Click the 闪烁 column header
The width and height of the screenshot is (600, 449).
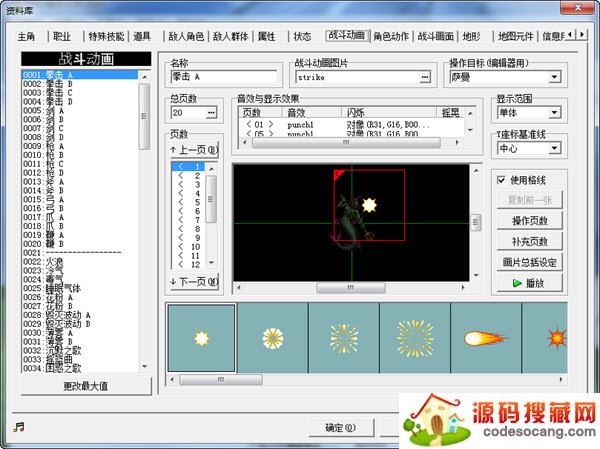[389, 112]
